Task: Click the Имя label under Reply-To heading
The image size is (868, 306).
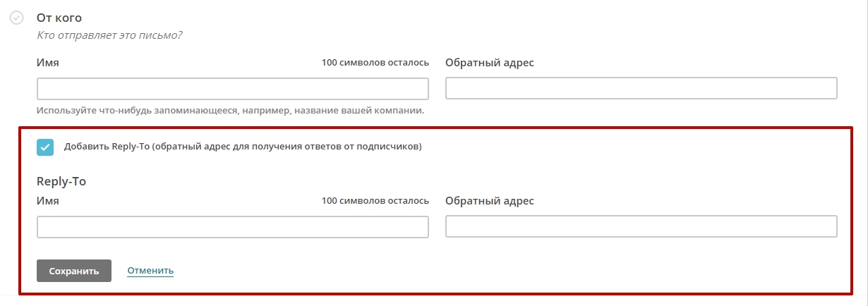Action: tap(47, 201)
